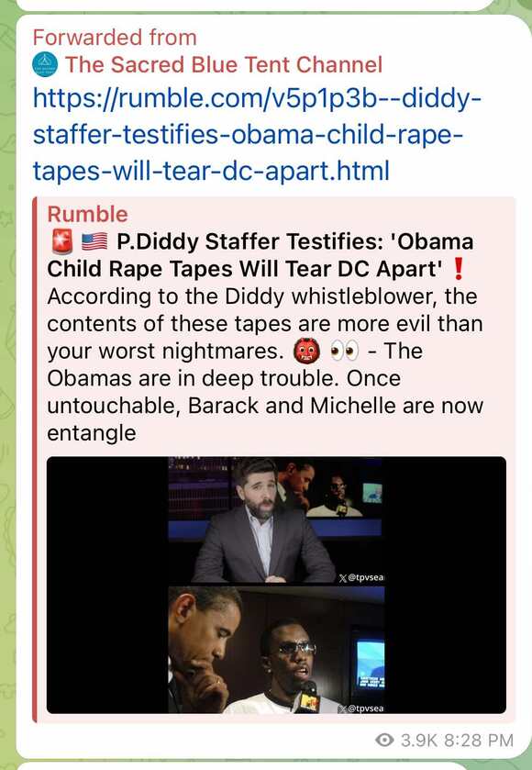This screenshot has width=532, height=770.
Task: Open the rumble.com video URL link
Action: (x=258, y=135)
